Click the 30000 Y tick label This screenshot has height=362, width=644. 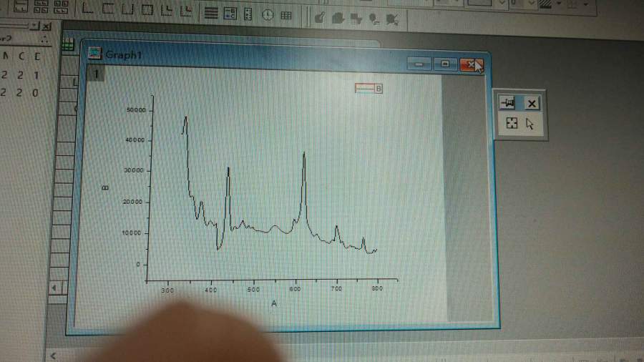coord(134,170)
